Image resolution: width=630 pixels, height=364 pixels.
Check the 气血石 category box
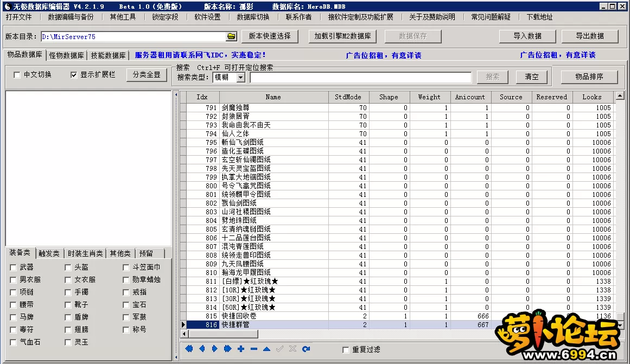(x=13, y=342)
